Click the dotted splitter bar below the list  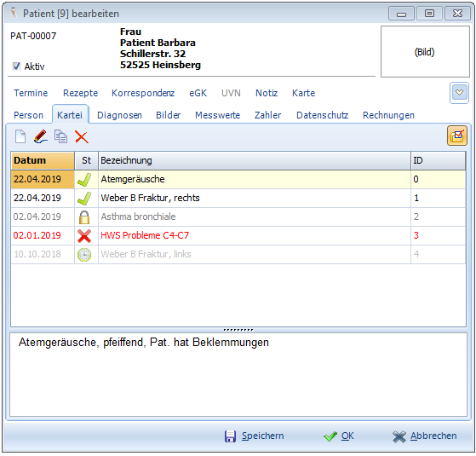[x=238, y=330]
